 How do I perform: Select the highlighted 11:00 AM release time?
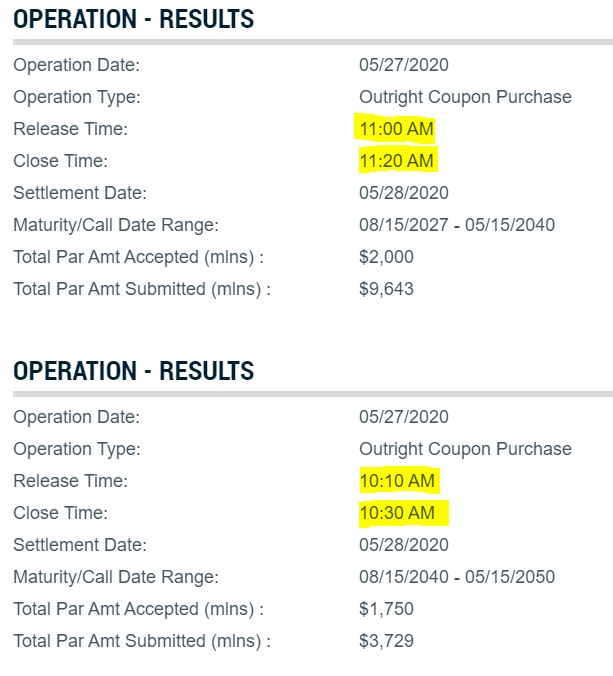coord(397,129)
